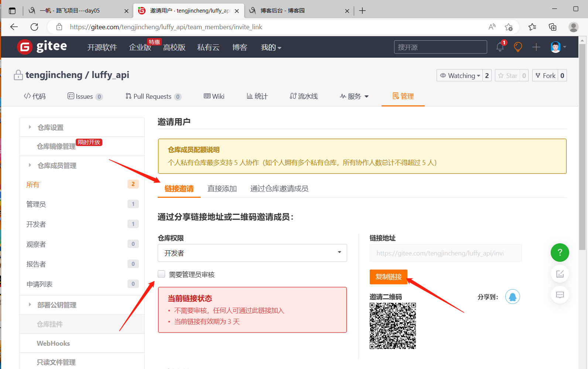The width and height of the screenshot is (588, 369).
Task: Switch to 通过仓库邀请成员 tab
Action: (279, 189)
